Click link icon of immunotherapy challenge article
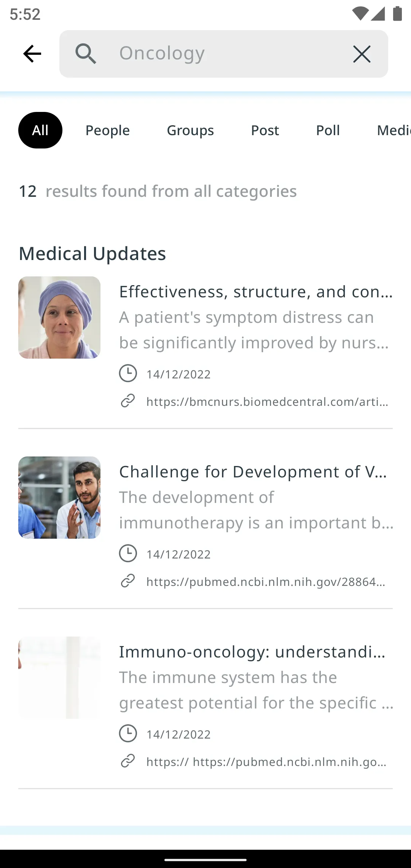411x868 pixels. click(128, 581)
